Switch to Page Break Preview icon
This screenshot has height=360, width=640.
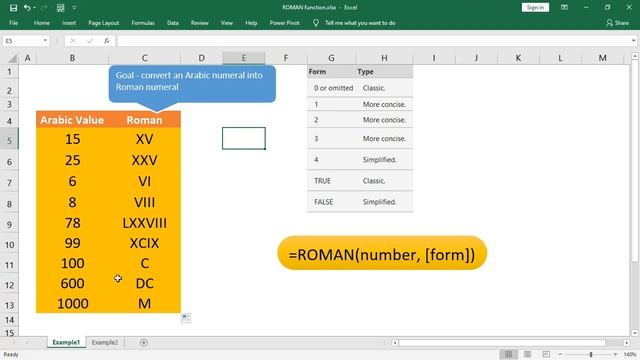(x=546, y=354)
